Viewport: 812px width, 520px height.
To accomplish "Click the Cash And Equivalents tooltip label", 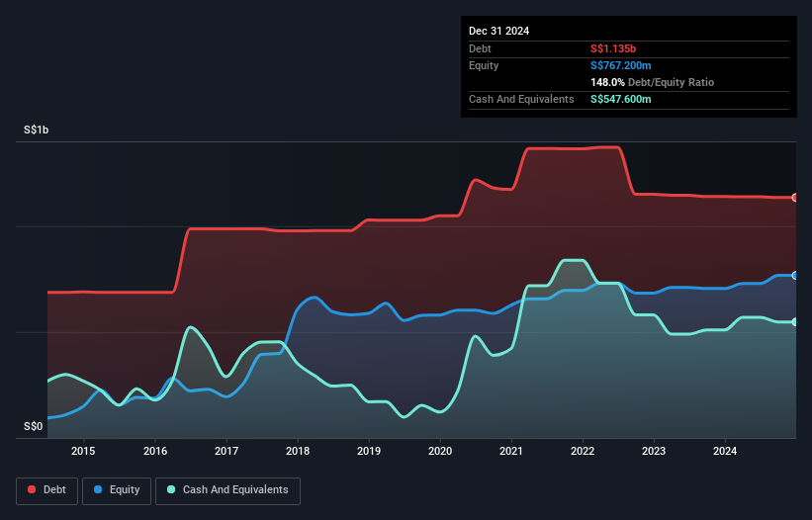I will click(x=521, y=99).
